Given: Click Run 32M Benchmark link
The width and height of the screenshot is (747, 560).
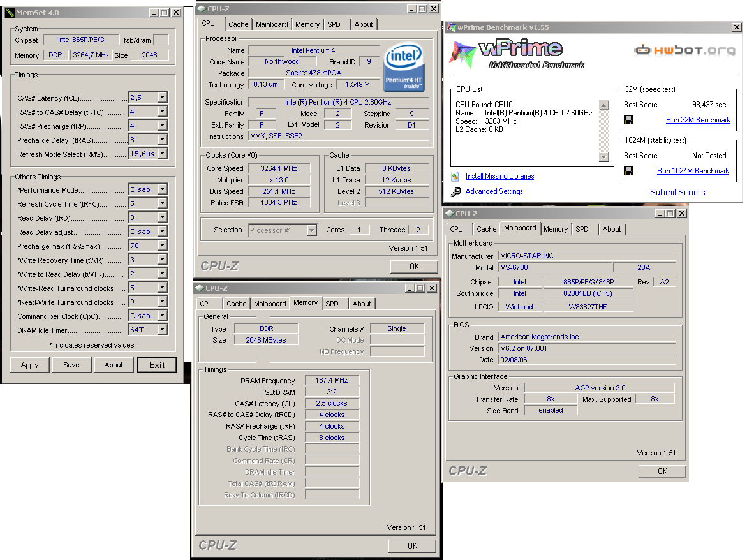Looking at the screenshot, I should [x=698, y=120].
